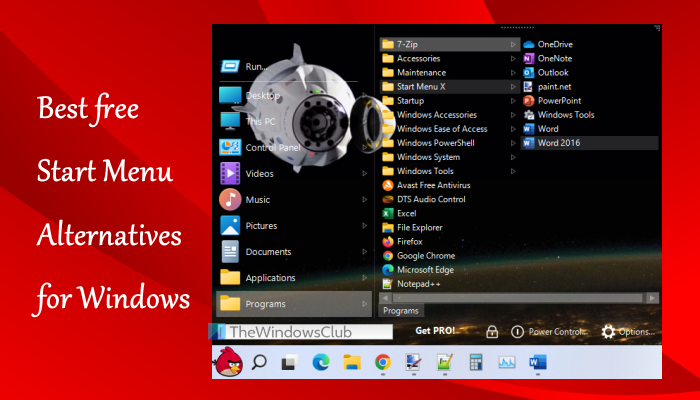Open Windows Tools in the right submenu
This screenshot has width=700, height=400.
click(x=590, y=115)
